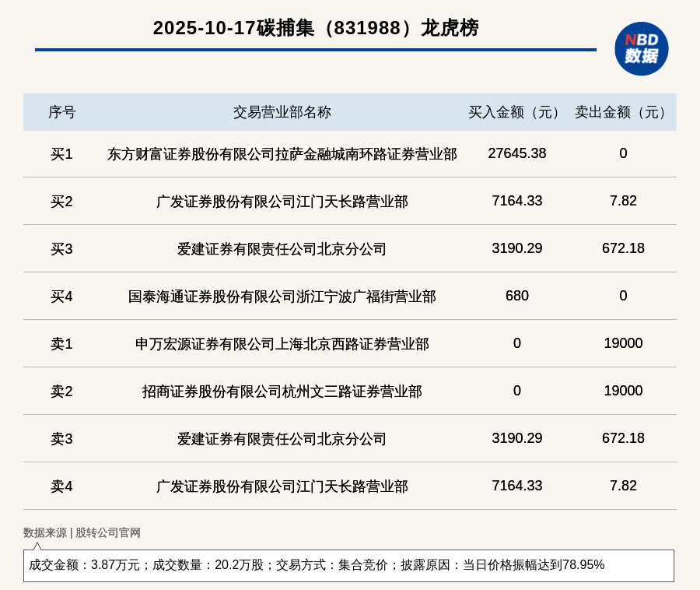700x590 pixels.
Task: Click 申万宏源证券 上海北京西路 branch name
Action: (282, 344)
